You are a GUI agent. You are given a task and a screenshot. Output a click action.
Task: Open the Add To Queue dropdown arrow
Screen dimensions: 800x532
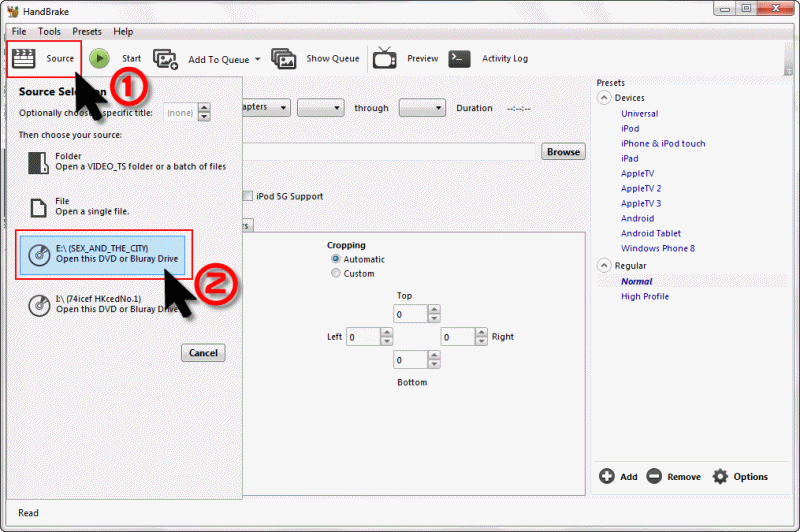pos(257,59)
